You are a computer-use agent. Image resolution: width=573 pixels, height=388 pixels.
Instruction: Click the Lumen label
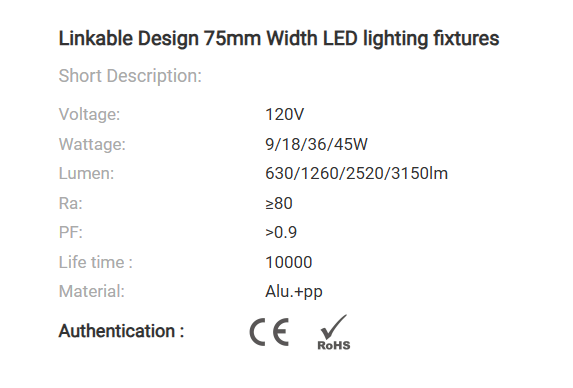point(87,173)
